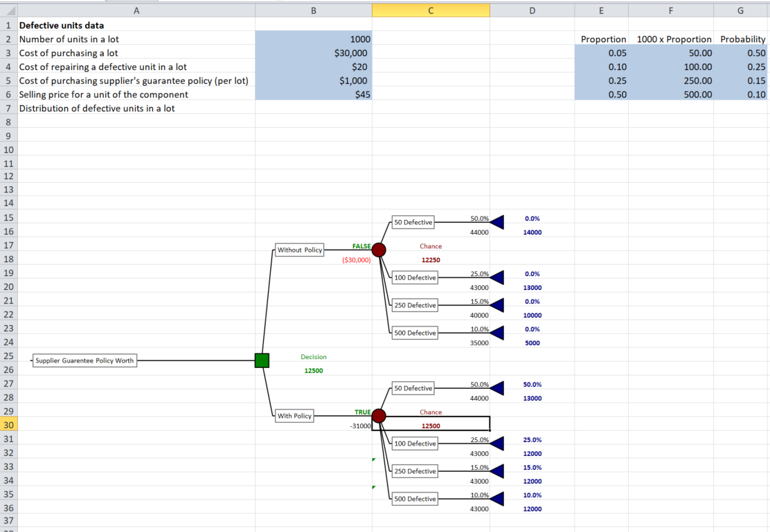The image size is (770, 532).
Task: Click the With Policy branch label
Action: tap(294, 416)
